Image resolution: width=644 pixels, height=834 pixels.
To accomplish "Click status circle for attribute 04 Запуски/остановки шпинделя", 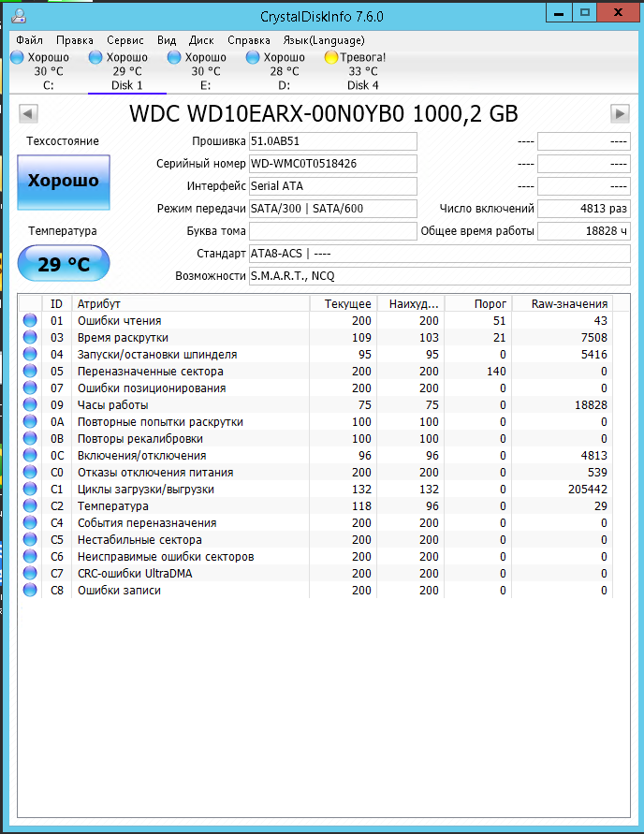I will tap(30, 354).
